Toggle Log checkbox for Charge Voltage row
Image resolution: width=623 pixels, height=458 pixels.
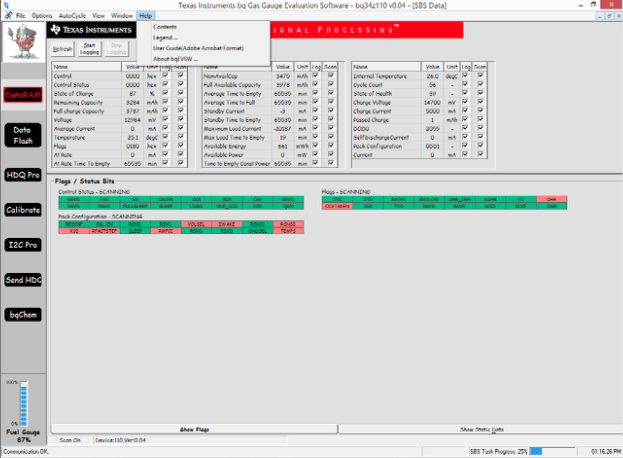(465, 101)
